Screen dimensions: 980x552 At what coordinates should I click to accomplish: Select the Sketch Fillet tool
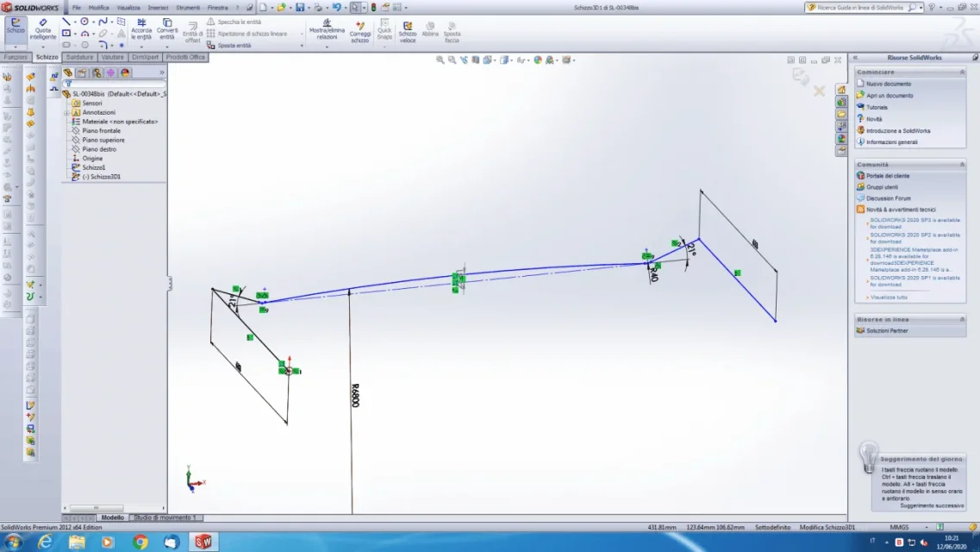tap(103, 45)
